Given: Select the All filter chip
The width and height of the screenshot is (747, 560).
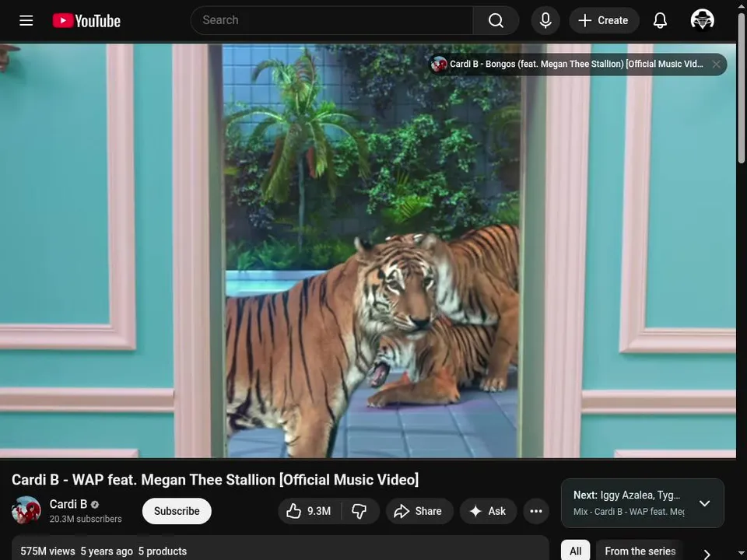Looking at the screenshot, I should pos(576,551).
